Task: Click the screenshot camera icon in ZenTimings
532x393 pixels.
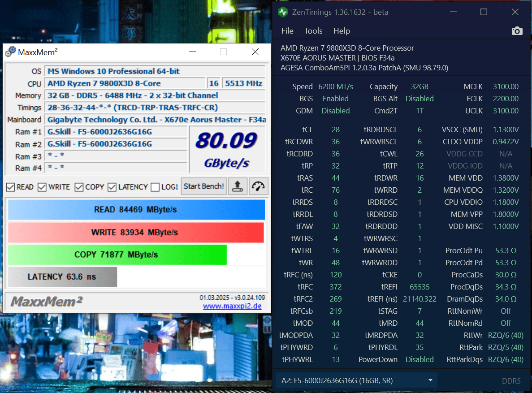Action: pos(517,31)
